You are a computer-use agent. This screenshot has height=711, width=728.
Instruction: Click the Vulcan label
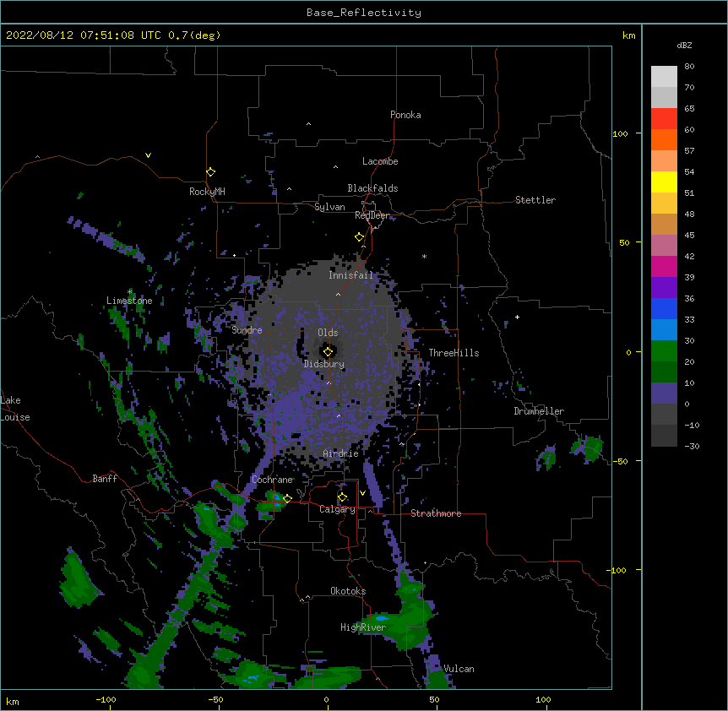[459, 669]
